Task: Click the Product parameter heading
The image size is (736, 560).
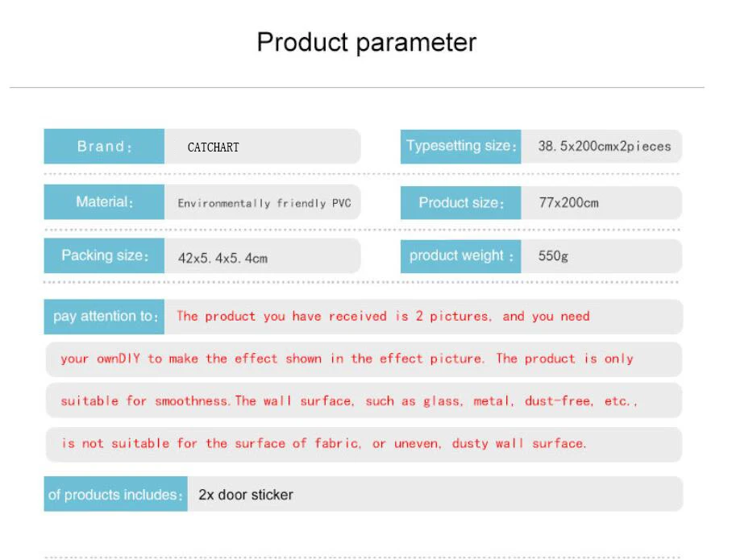Action: [x=366, y=43]
